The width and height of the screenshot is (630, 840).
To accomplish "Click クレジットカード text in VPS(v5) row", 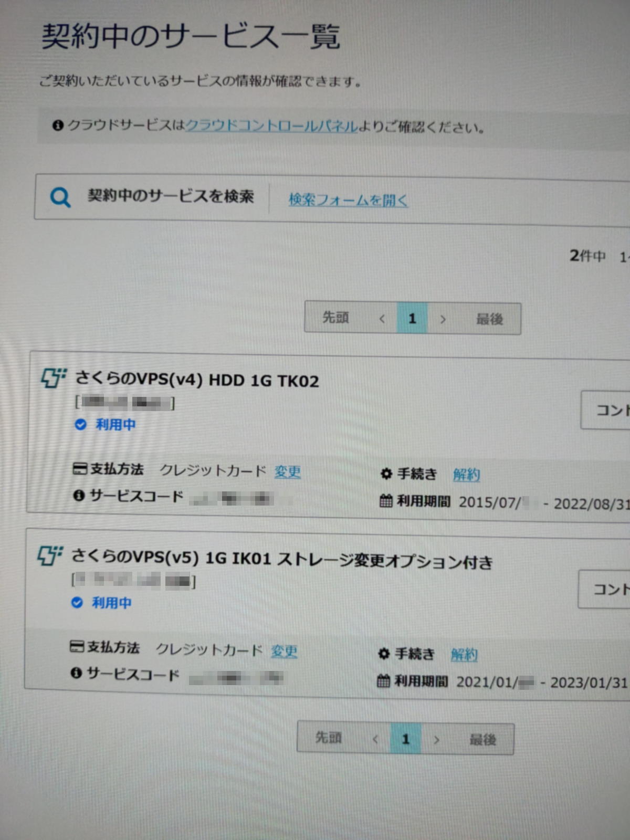I will click(209, 649).
